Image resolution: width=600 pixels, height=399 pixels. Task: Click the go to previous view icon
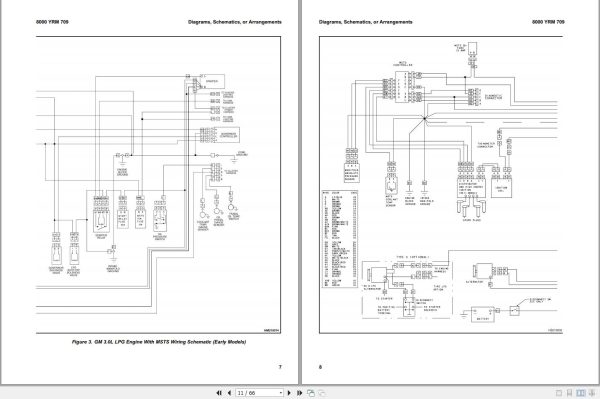(x=311, y=393)
